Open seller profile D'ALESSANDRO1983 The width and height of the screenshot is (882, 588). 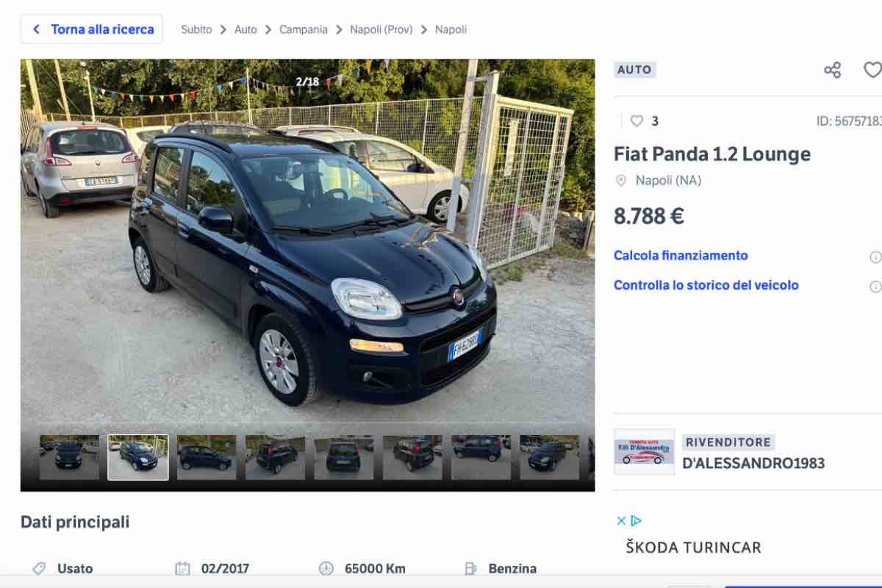753,463
